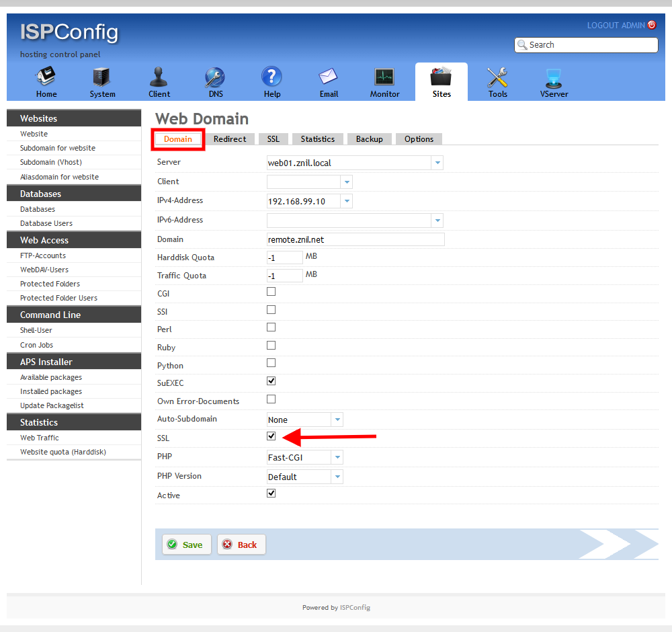The image size is (672, 632).
Task: Open the PHP Version dropdown
Action: pos(337,477)
